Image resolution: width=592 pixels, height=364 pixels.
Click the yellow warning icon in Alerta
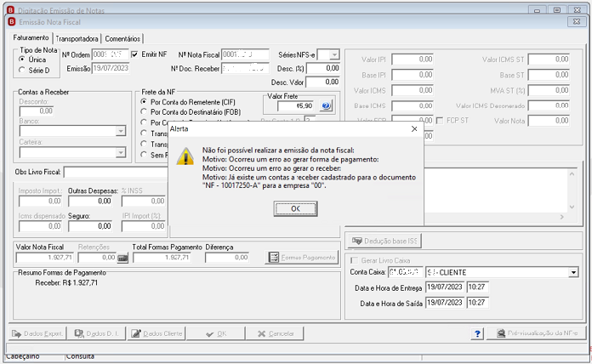pyautogui.click(x=185, y=156)
